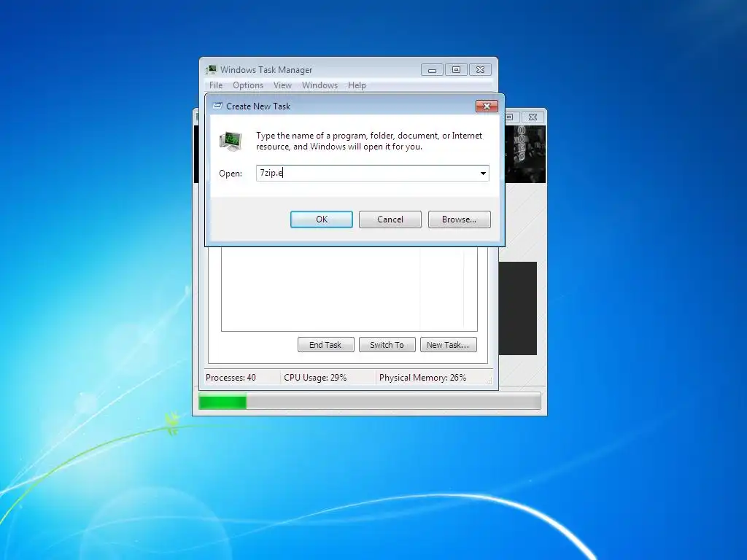Click the Switch To button
Screen dimensions: 747x560
coord(387,345)
